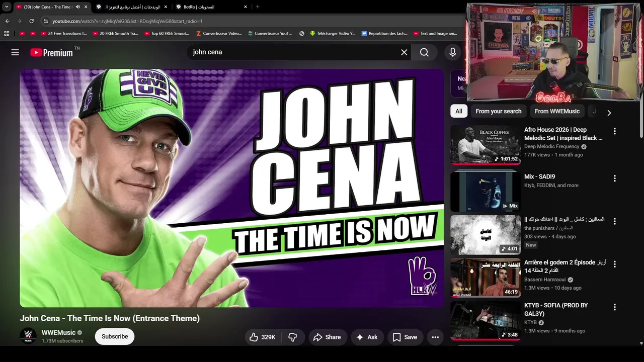Screen dimensions: 644x362
Task: Select the From WWEMusic chip
Action: [557, 111]
